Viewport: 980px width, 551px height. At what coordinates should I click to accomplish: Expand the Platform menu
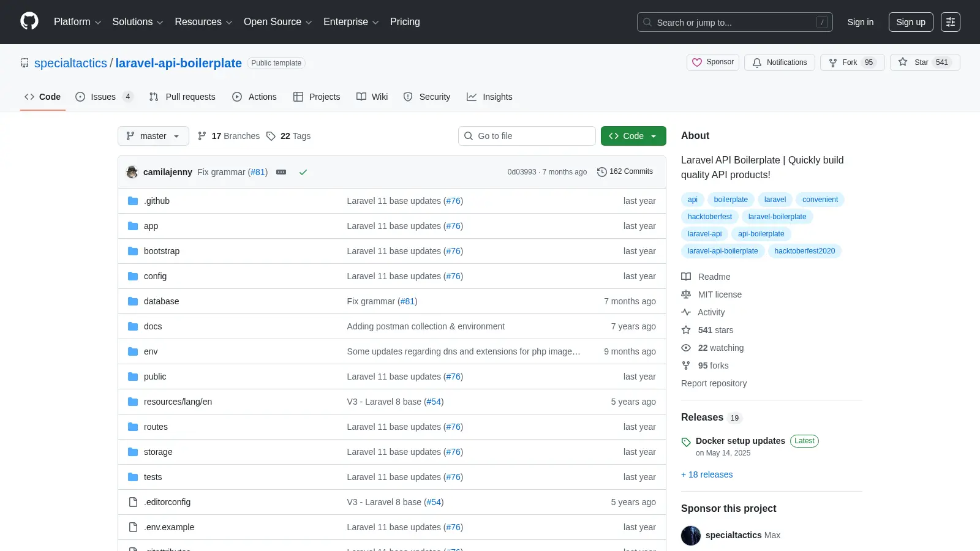[77, 22]
